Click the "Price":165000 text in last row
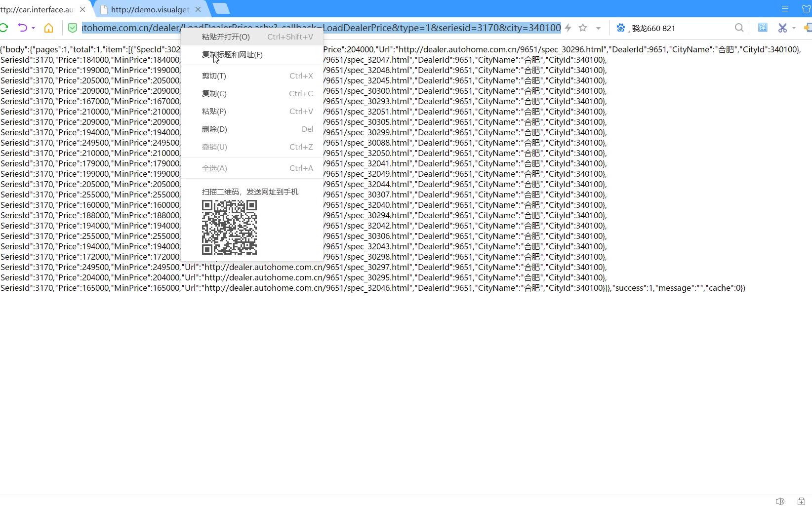Screen dimensions: 812x507 [x=83, y=288]
